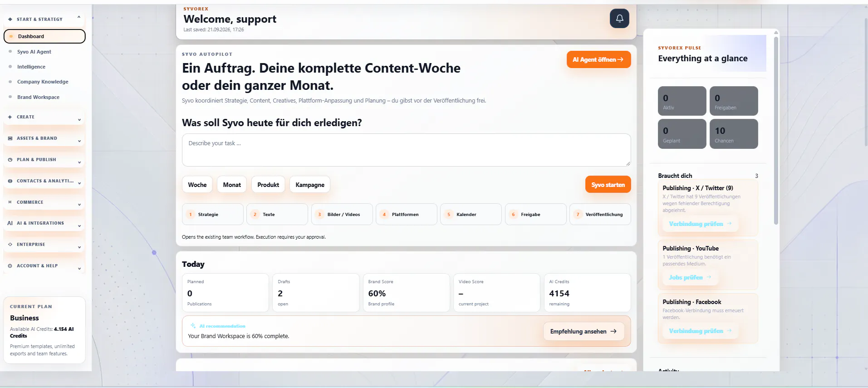Open Syvo AI Agent in sidebar
The width and height of the screenshot is (868, 388).
pos(34,52)
